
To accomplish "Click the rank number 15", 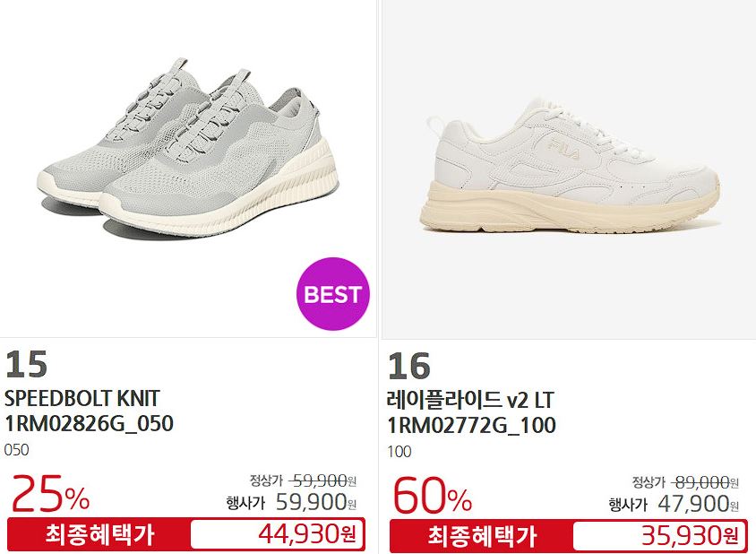I will [26, 364].
